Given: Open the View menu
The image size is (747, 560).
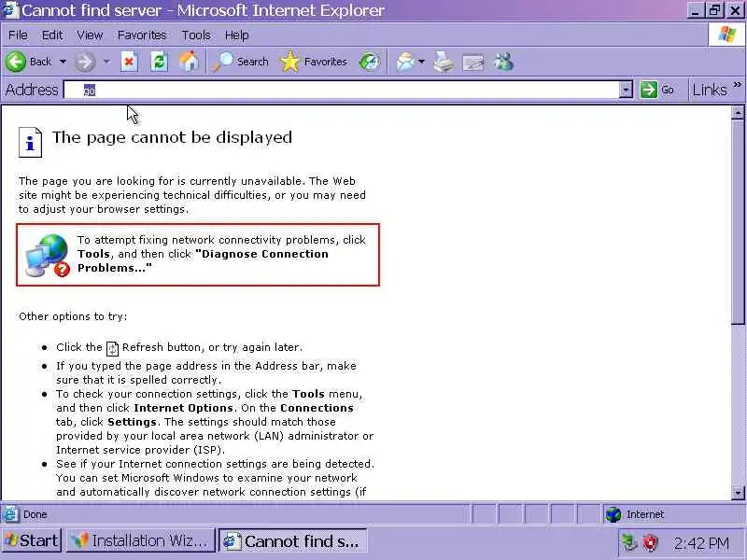Looking at the screenshot, I should 90,35.
